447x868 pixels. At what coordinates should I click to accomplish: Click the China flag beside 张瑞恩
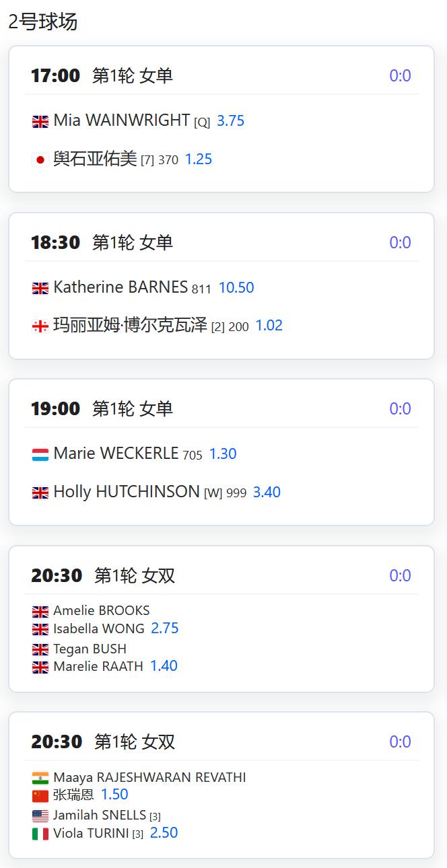point(40,796)
